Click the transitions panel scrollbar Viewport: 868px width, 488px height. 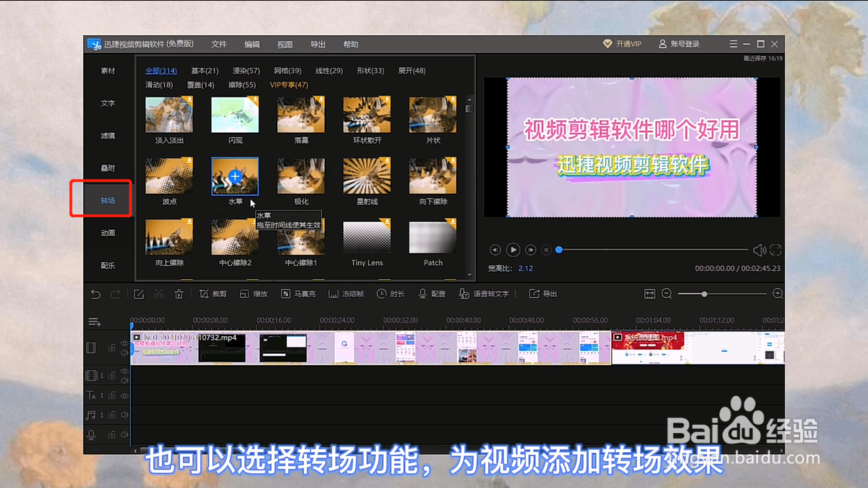469,108
